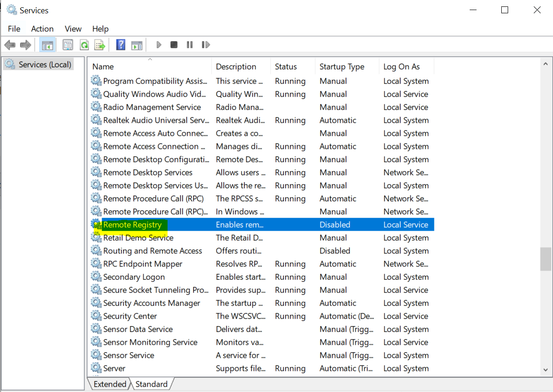Viewport: 553px width, 392px height.
Task: Select the Standard tab
Action: click(x=152, y=384)
